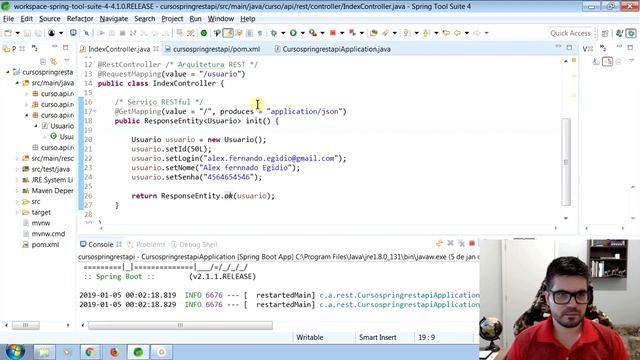640x360 pixels.
Task: Collapse the src/main/java folder node
Action: coord(17,83)
